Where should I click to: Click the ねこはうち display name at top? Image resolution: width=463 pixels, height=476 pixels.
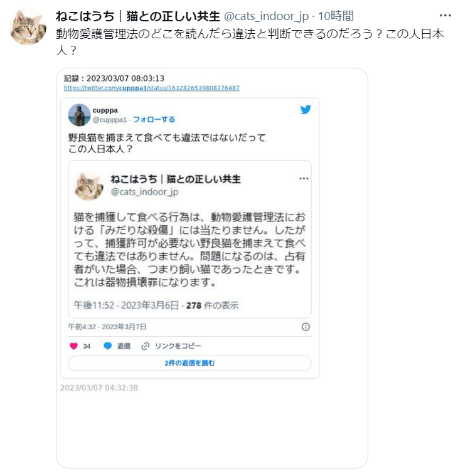point(138,16)
